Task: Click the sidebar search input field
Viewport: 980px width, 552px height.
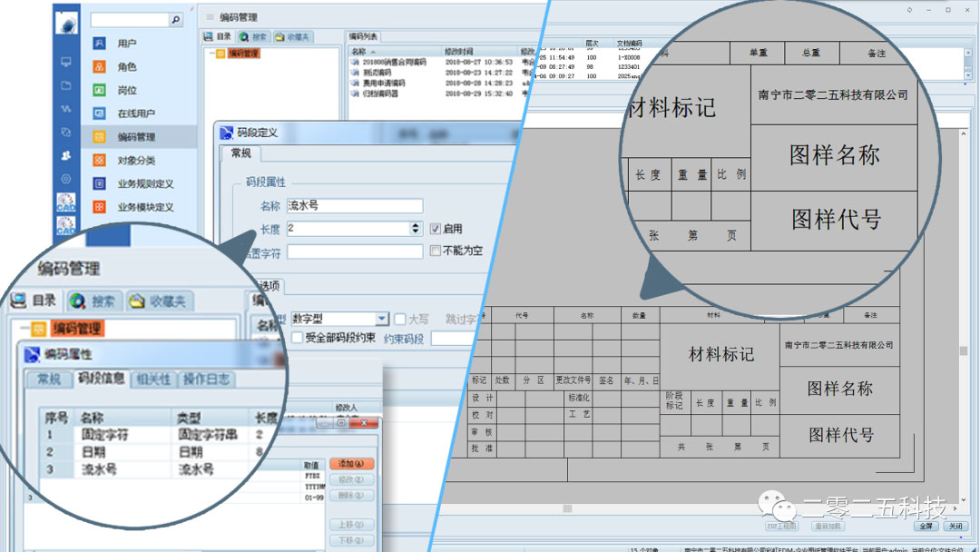Action: (130, 20)
